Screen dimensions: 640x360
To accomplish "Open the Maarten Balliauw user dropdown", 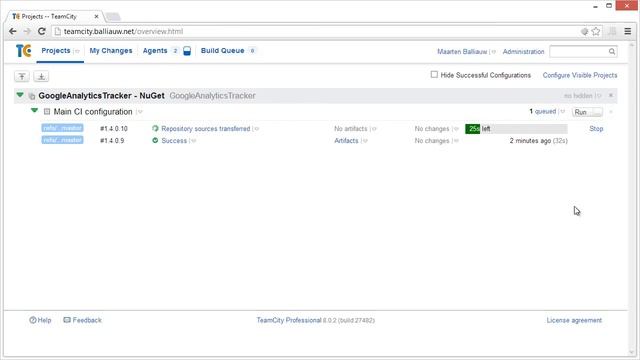I will (493, 52).
